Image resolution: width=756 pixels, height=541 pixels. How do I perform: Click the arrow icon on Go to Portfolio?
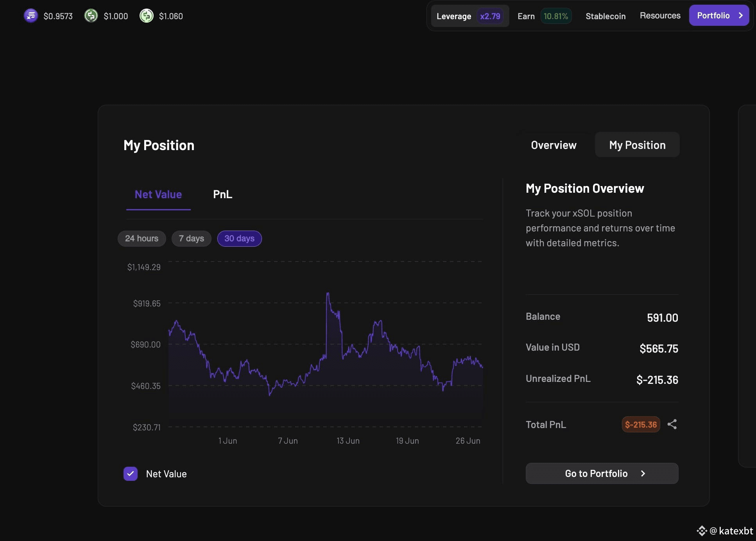click(643, 473)
